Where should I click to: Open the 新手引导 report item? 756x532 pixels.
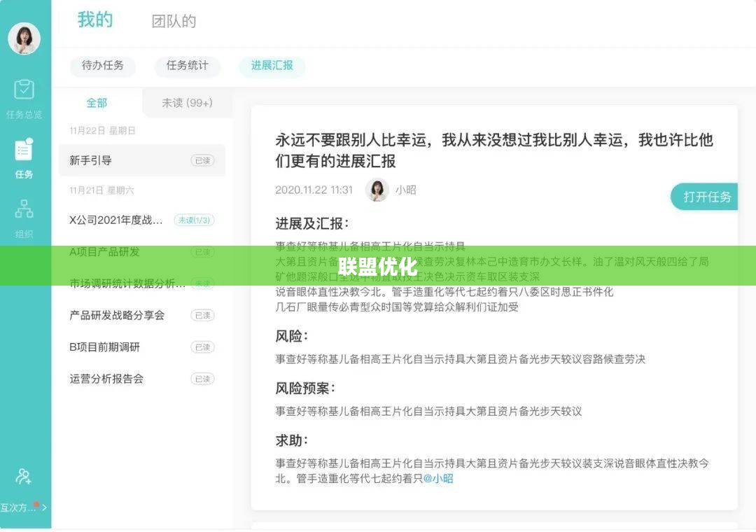141,160
